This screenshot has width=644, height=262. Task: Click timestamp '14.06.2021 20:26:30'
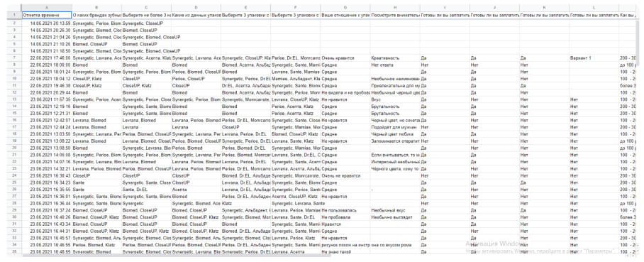50,31
